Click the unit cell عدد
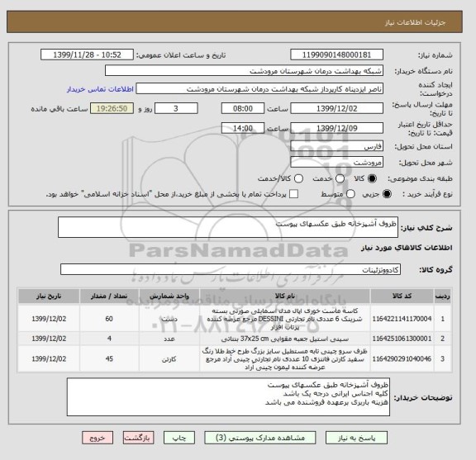 (x=169, y=339)
